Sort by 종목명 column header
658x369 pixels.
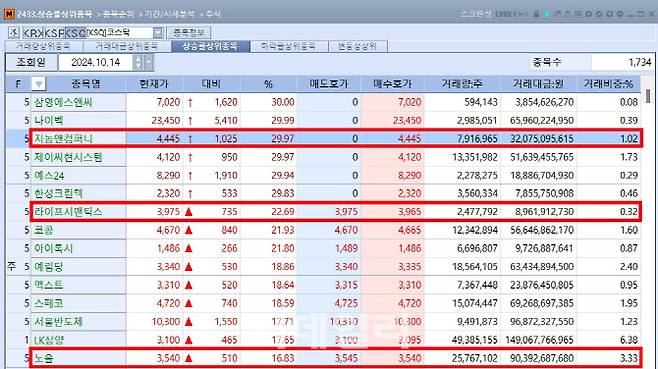86,84
